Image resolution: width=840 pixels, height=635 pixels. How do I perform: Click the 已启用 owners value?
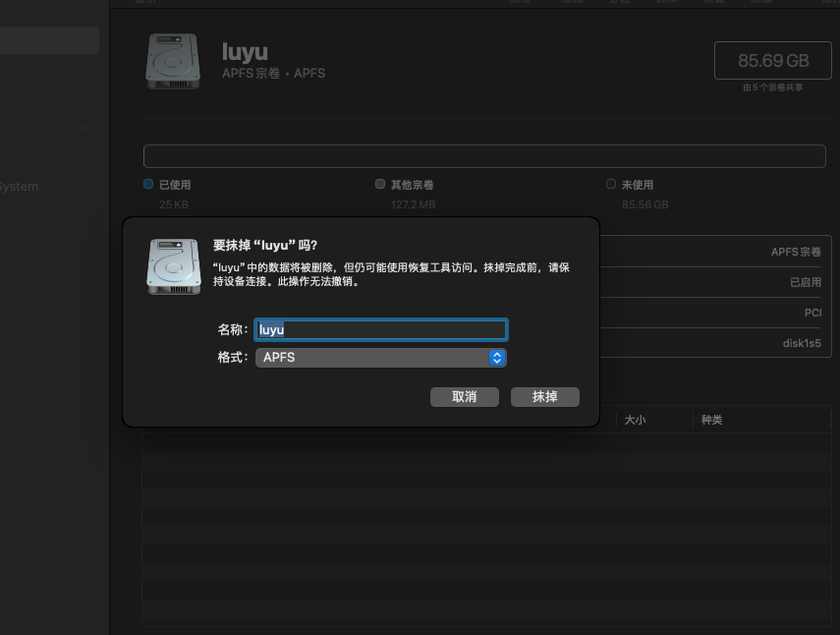(806, 282)
